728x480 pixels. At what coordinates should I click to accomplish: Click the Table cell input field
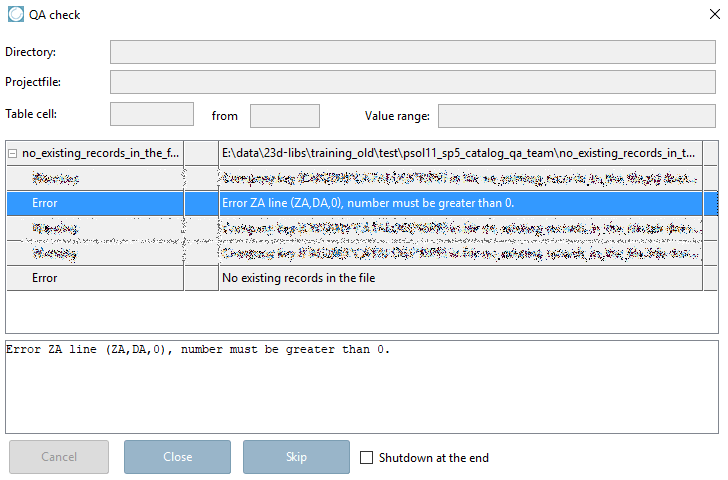pyautogui.click(x=152, y=114)
